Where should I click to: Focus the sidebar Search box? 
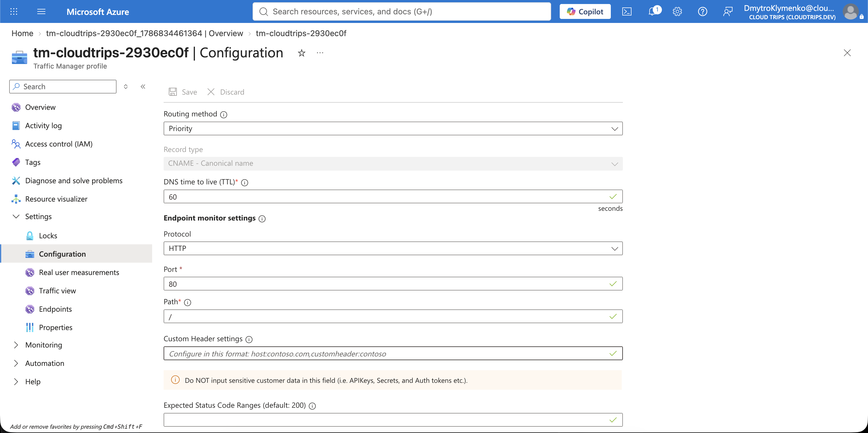(x=63, y=87)
